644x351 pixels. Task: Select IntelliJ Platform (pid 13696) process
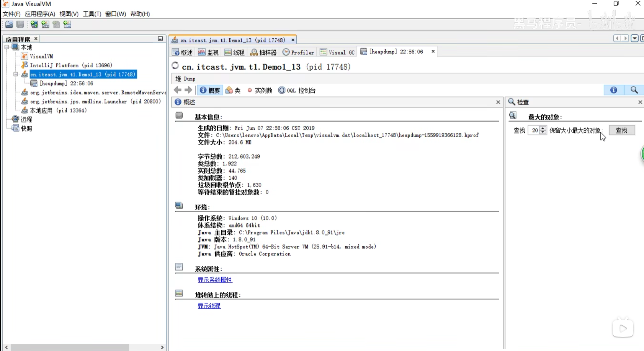[x=71, y=65]
